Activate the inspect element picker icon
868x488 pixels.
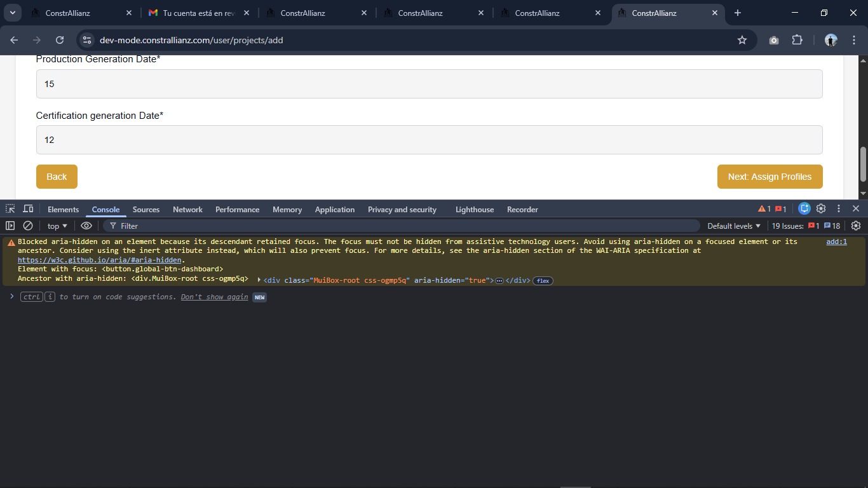click(x=10, y=209)
